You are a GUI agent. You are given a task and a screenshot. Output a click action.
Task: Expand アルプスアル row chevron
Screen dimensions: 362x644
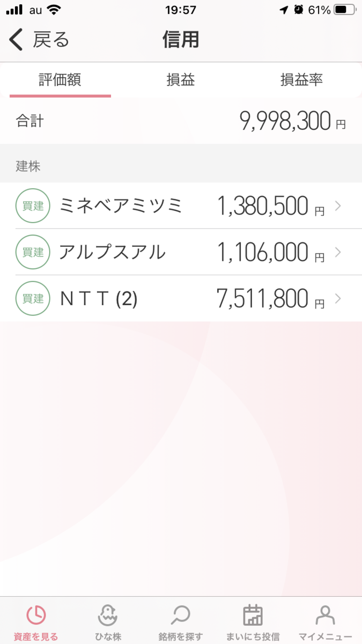point(338,252)
